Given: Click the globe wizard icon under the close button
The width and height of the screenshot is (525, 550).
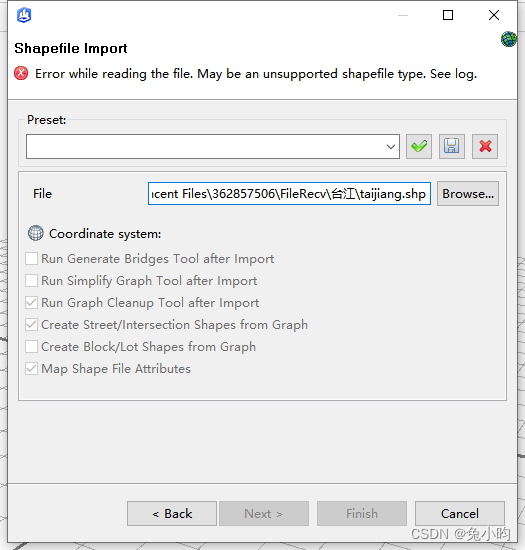Looking at the screenshot, I should click(509, 39).
